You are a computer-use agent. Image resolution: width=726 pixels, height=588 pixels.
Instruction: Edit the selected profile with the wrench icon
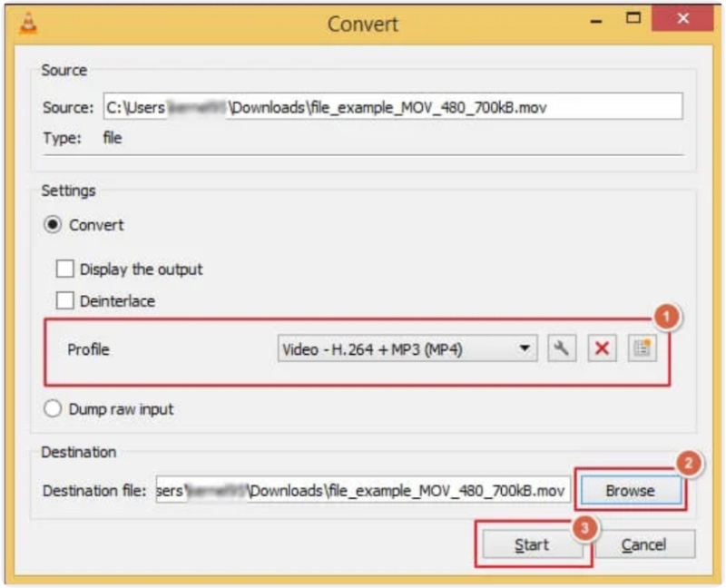pyautogui.click(x=561, y=348)
